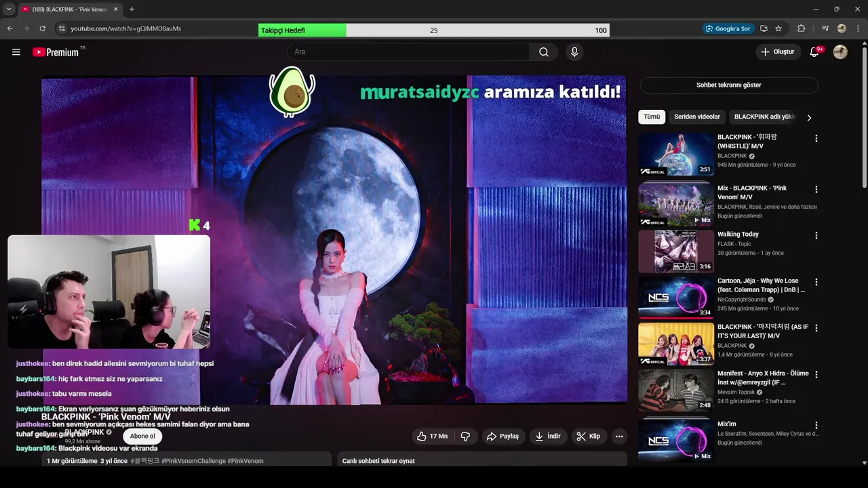Click Mevsim Toprak channel name

click(x=736, y=392)
